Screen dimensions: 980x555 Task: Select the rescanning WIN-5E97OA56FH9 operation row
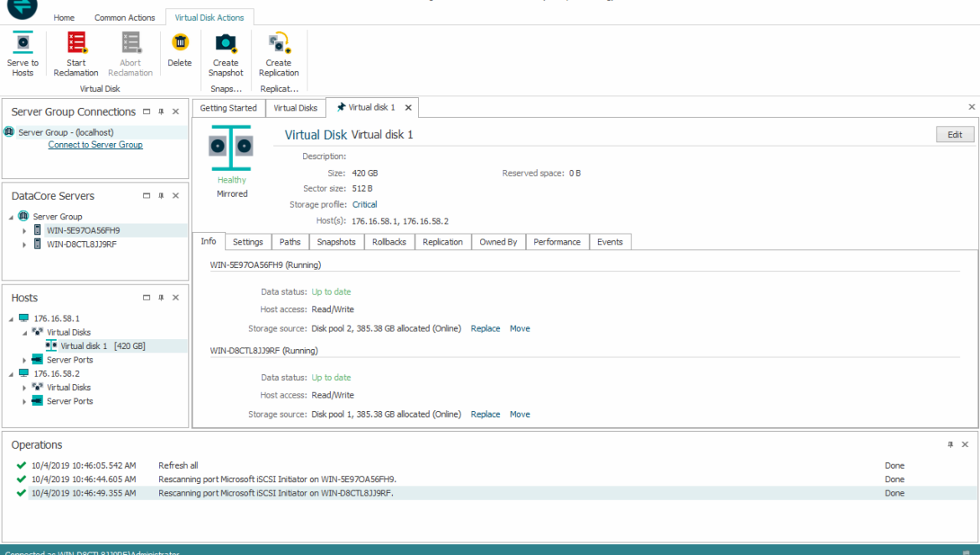(x=496, y=480)
